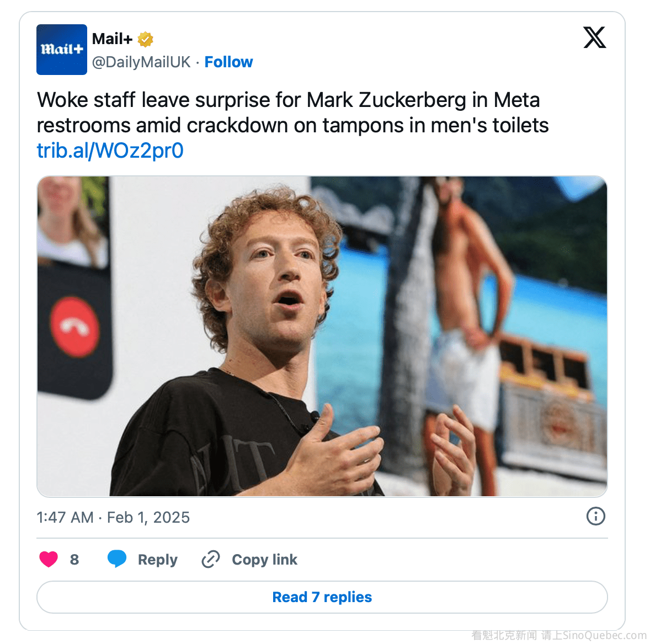The width and height of the screenshot is (650, 644).
Task: Open Read 7 replies button
Action: [x=322, y=597]
